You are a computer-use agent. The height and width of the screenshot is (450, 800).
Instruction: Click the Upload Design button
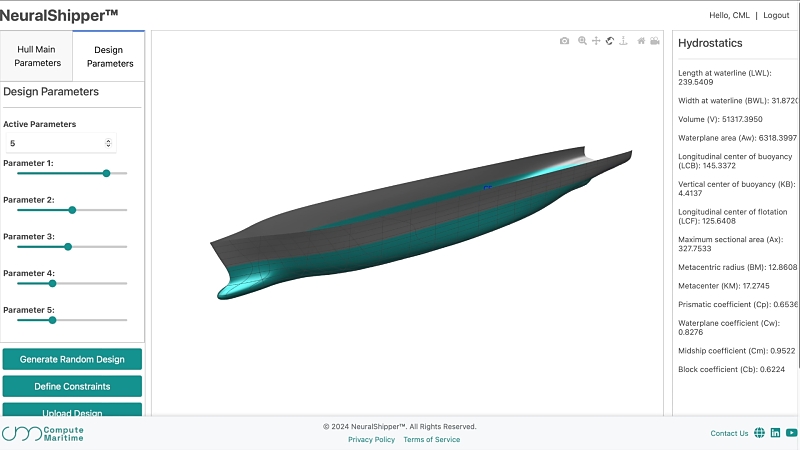click(x=72, y=410)
